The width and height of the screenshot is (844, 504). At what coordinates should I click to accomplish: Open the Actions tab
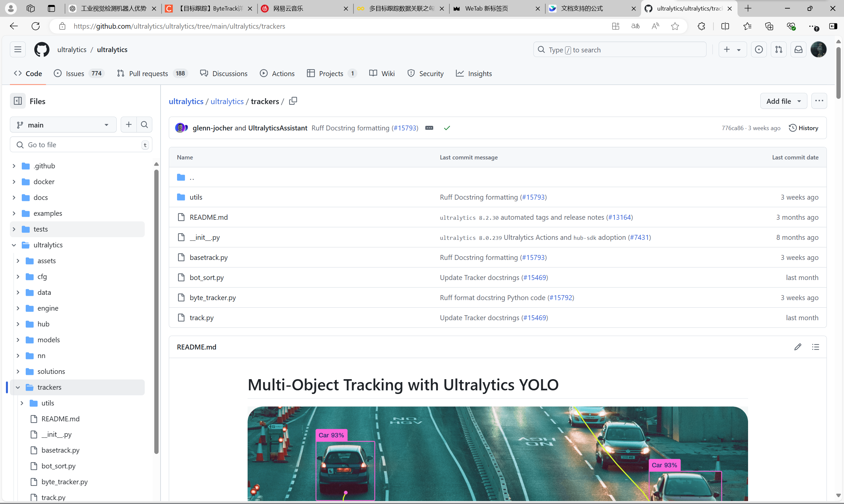click(x=277, y=73)
